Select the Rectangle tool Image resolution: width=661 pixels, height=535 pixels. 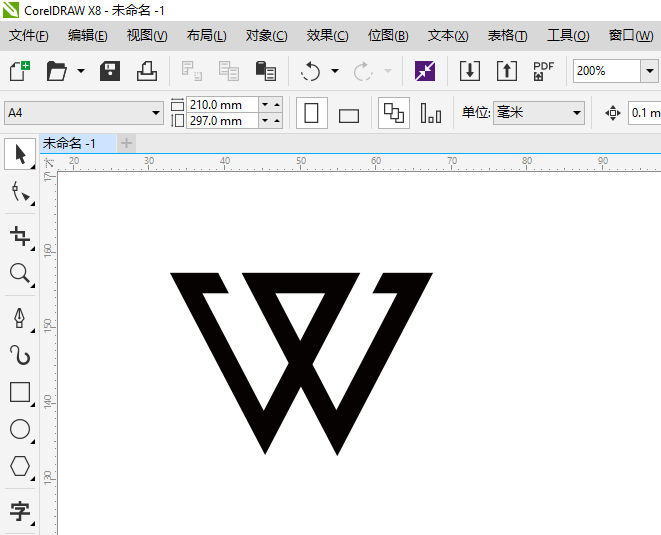coord(20,393)
